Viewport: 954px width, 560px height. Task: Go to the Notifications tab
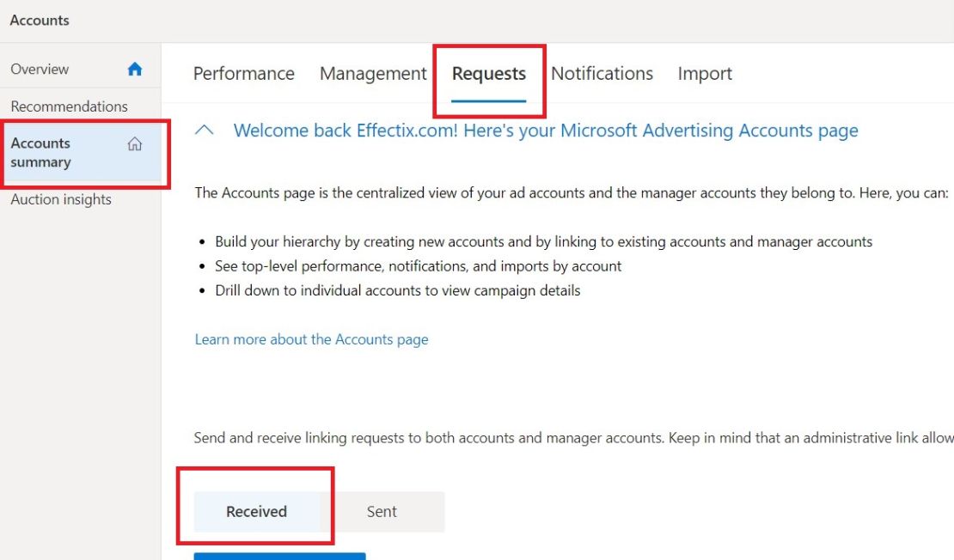[602, 74]
